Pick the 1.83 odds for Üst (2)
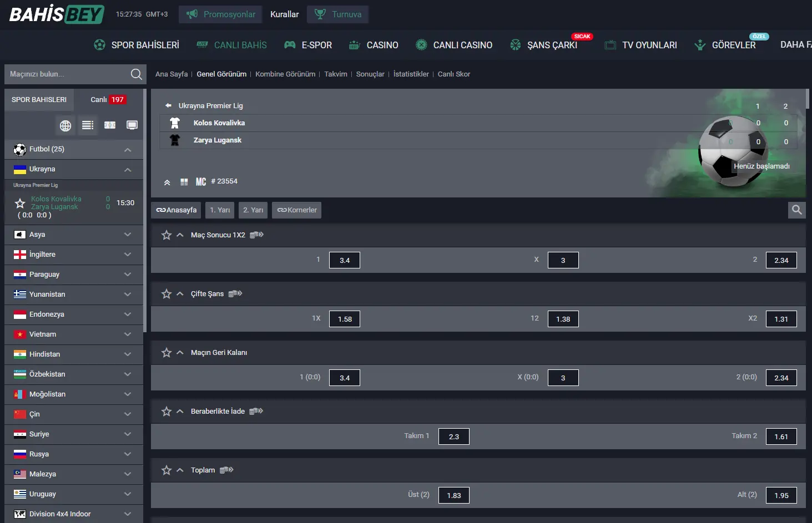Viewport: 812px width, 523px height. [x=454, y=495]
